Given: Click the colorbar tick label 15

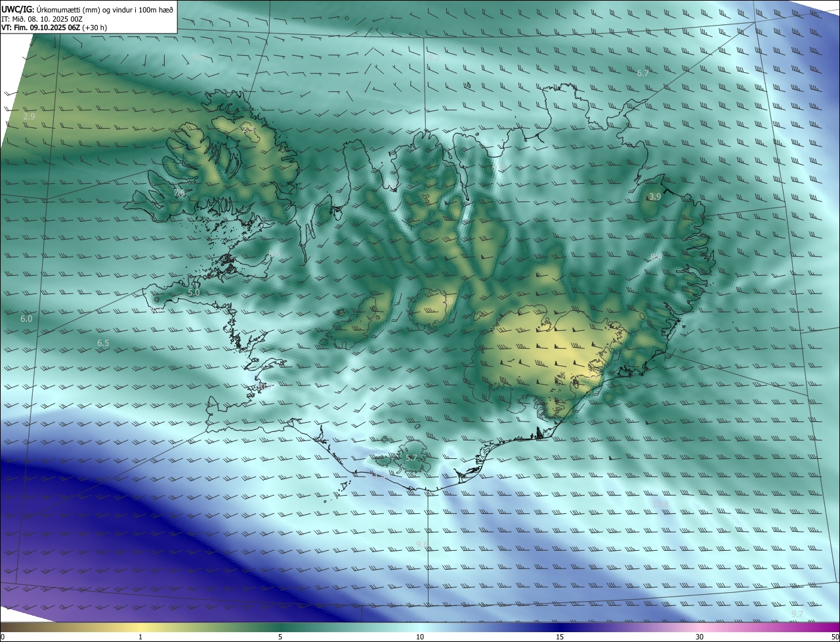Looking at the screenshot, I should (560, 637).
